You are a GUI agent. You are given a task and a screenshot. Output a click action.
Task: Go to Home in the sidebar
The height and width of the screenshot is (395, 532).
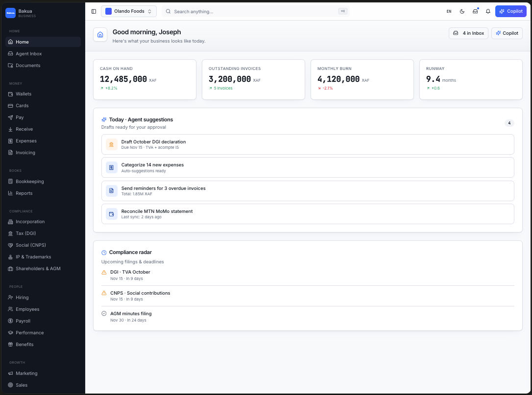(x=43, y=42)
